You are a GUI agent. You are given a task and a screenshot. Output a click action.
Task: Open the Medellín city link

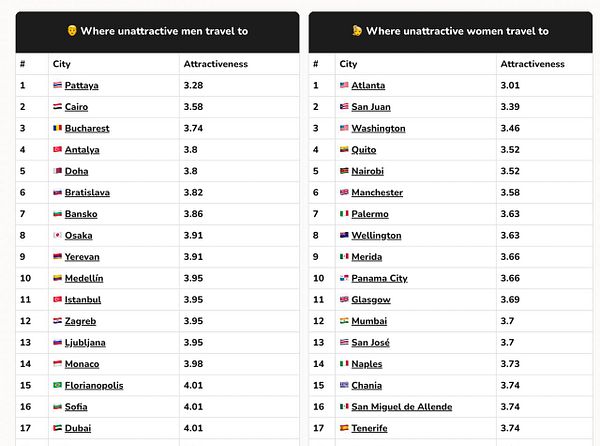click(84, 278)
